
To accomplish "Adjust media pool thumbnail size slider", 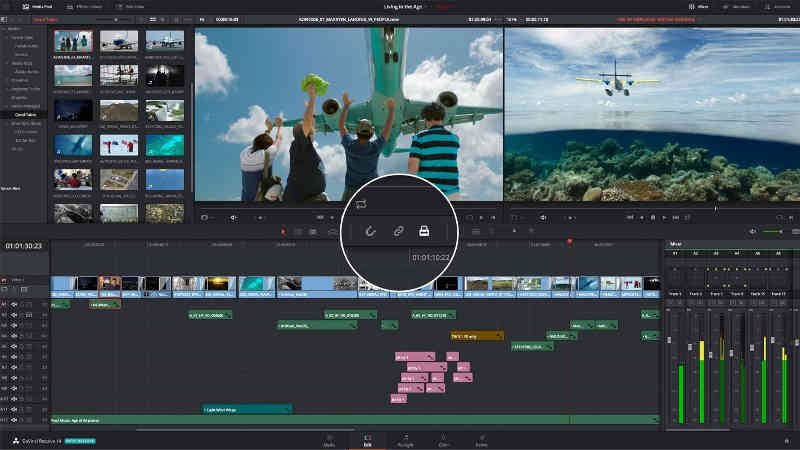I will click(x=115, y=19).
